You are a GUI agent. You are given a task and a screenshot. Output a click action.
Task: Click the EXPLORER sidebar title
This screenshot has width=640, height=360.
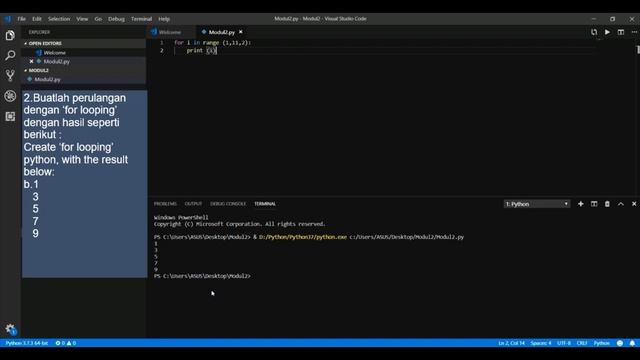pyautogui.click(x=39, y=32)
